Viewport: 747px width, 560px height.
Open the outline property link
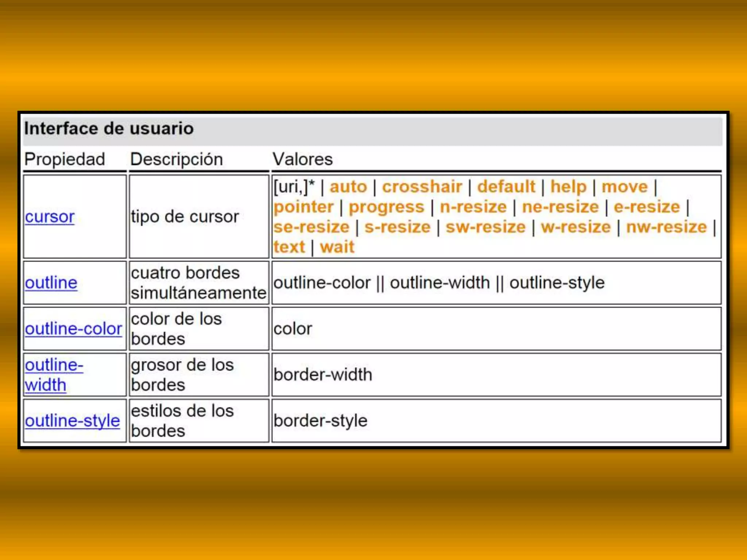51,283
